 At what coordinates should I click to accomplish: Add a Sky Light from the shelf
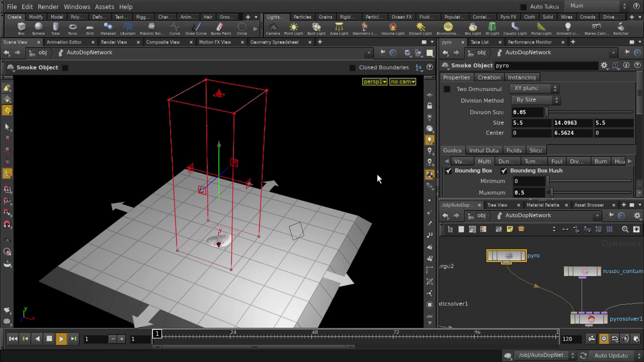473,28
